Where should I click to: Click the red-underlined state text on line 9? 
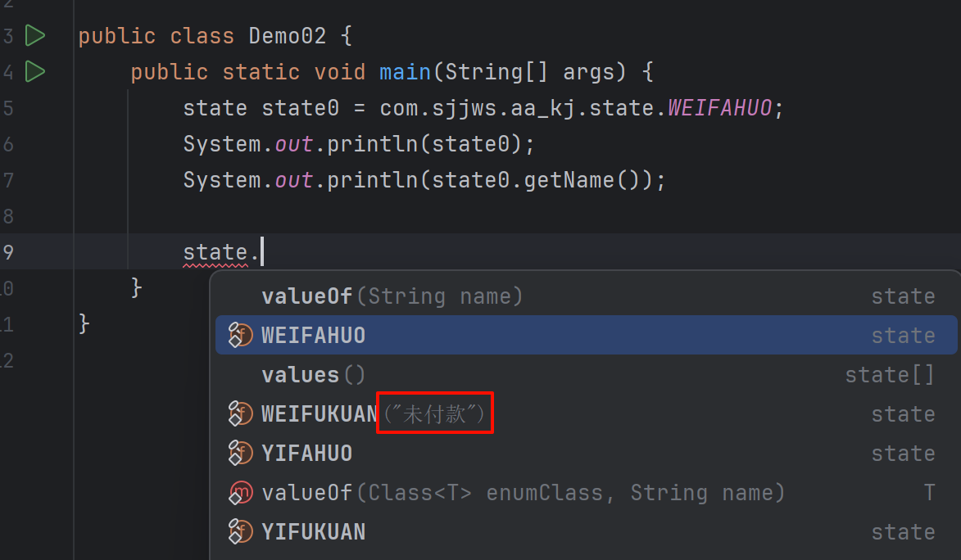tap(215, 252)
